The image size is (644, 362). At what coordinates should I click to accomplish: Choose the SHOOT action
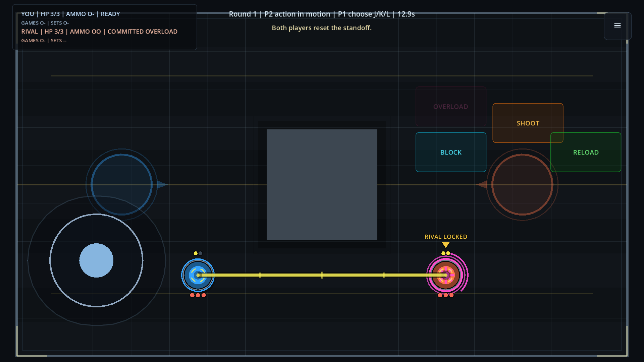[x=528, y=123]
